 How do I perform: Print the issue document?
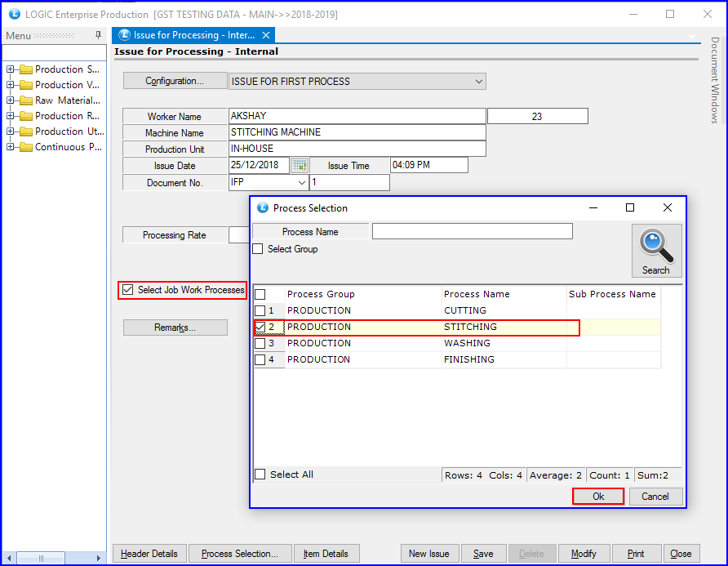pos(636,554)
